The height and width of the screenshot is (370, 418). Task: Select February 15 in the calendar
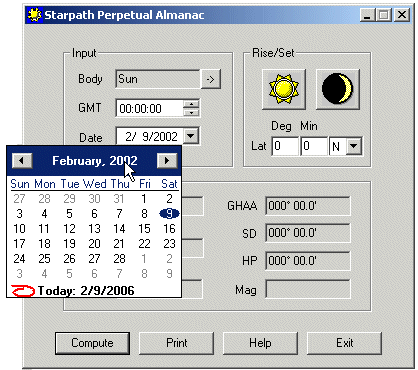pyautogui.click(x=144, y=229)
